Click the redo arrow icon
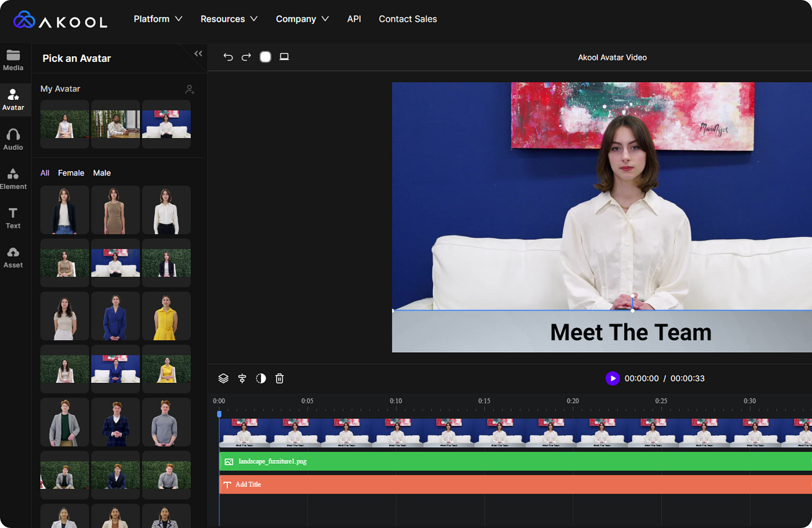This screenshot has width=812, height=528. [246, 57]
